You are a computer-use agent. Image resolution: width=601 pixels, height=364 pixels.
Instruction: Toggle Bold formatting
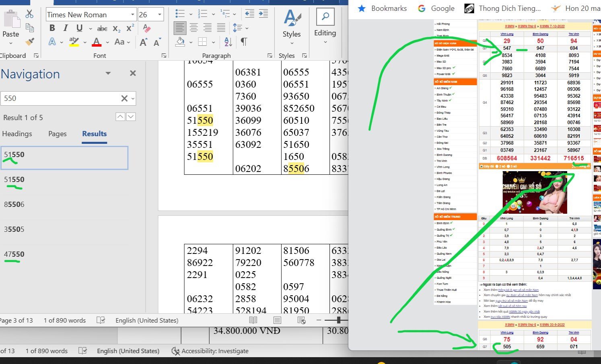coord(52,28)
